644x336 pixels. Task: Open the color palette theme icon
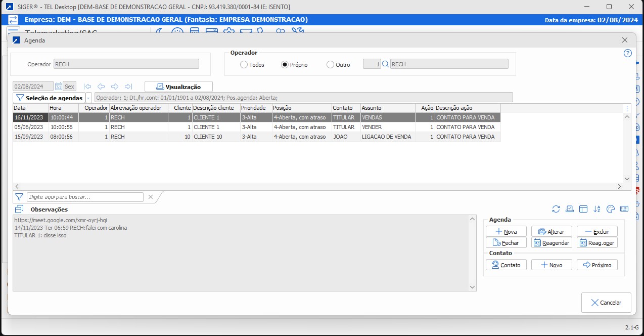pos(610,209)
